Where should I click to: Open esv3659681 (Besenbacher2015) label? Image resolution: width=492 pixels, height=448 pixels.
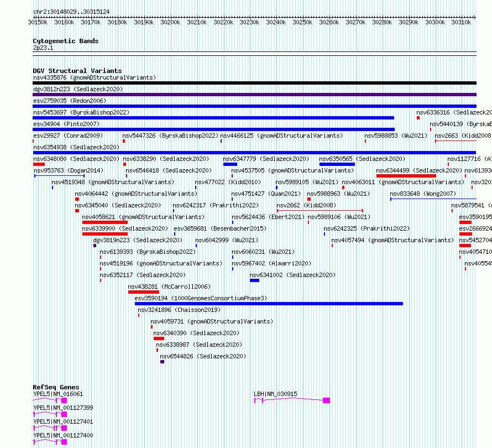pos(220,228)
